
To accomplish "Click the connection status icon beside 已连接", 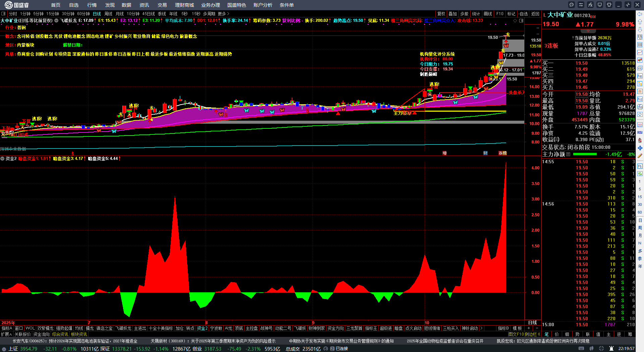I will (332, 349).
